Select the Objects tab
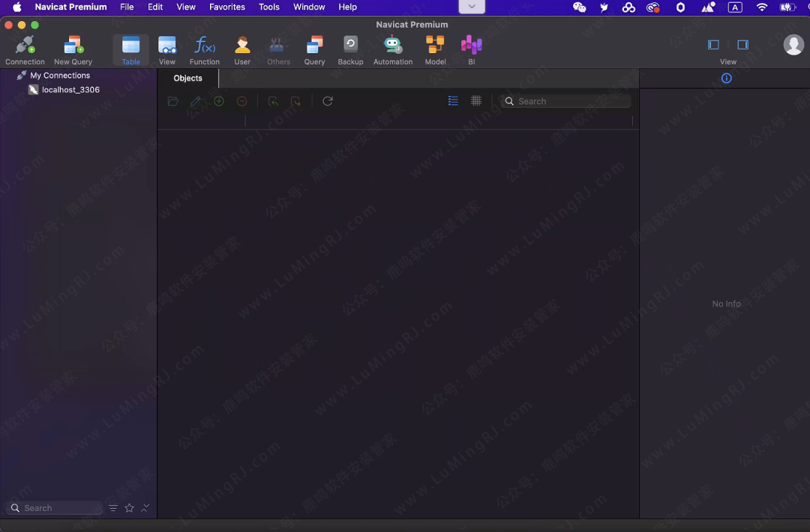The image size is (810, 532). coord(187,78)
